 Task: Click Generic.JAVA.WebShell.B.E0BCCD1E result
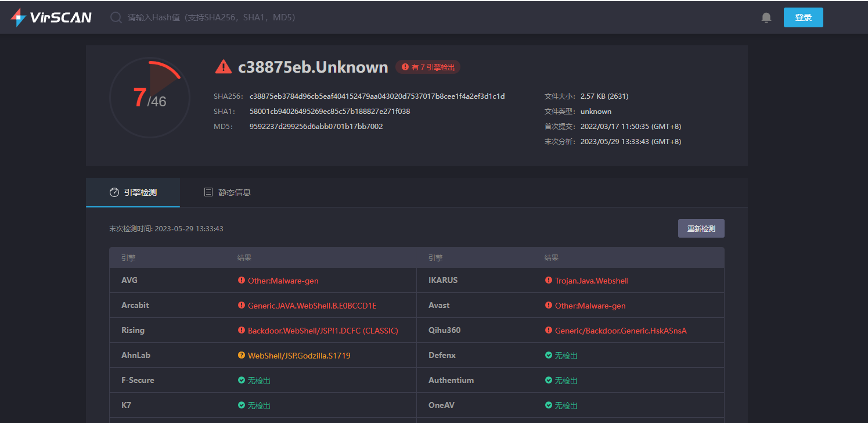[x=312, y=305]
